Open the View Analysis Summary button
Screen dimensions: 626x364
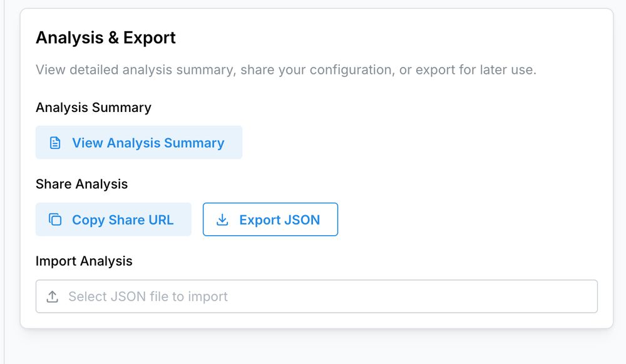click(x=138, y=143)
